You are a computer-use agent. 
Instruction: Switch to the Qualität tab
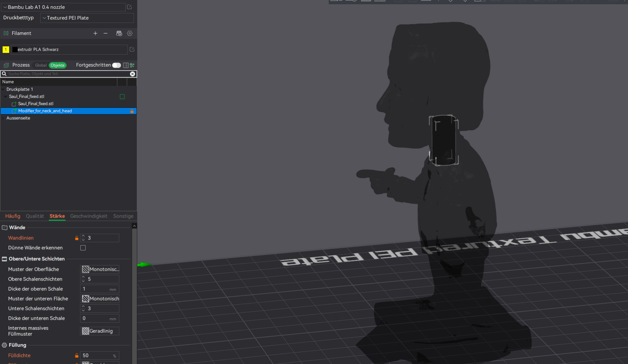(x=35, y=216)
